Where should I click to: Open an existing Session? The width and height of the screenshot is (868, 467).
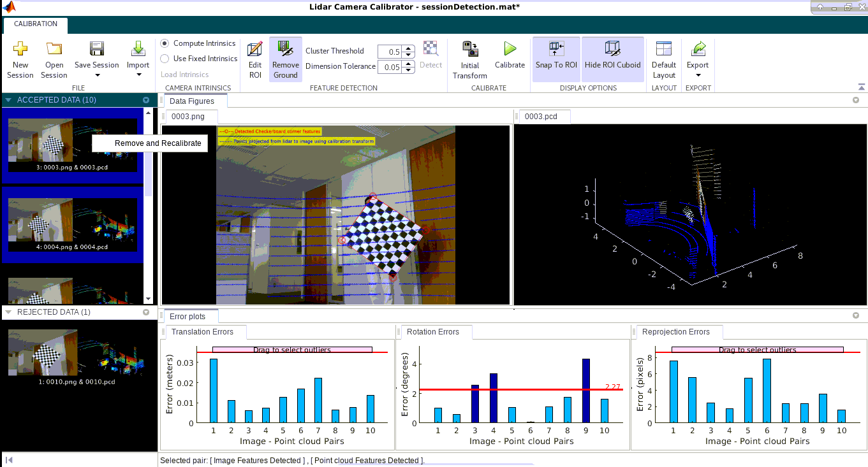(54, 57)
